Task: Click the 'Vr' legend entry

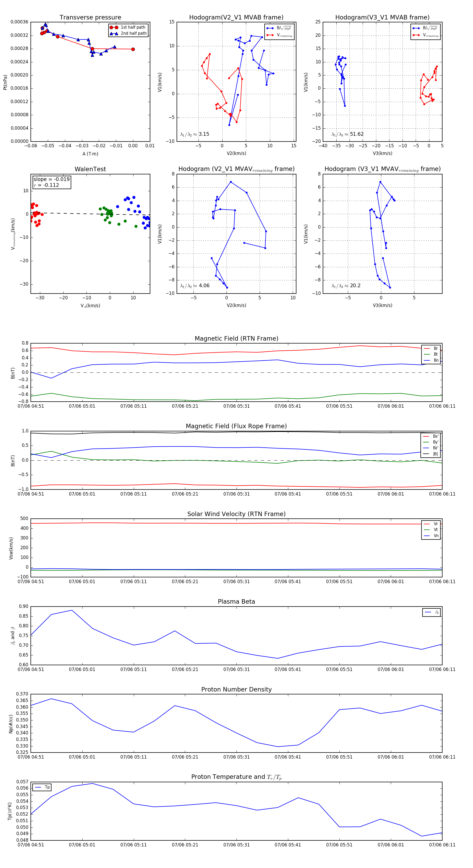Action: click(431, 524)
